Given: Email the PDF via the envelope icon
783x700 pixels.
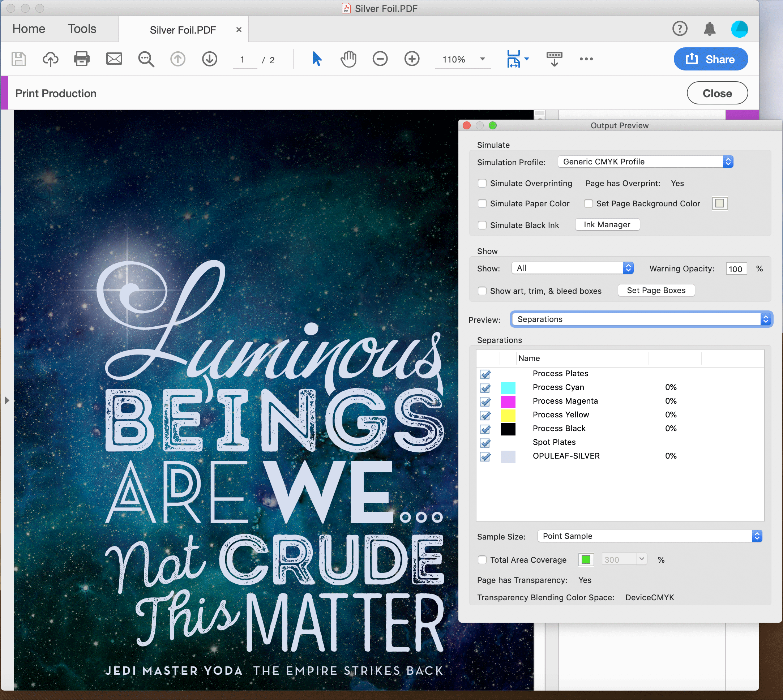Looking at the screenshot, I should click(x=114, y=59).
